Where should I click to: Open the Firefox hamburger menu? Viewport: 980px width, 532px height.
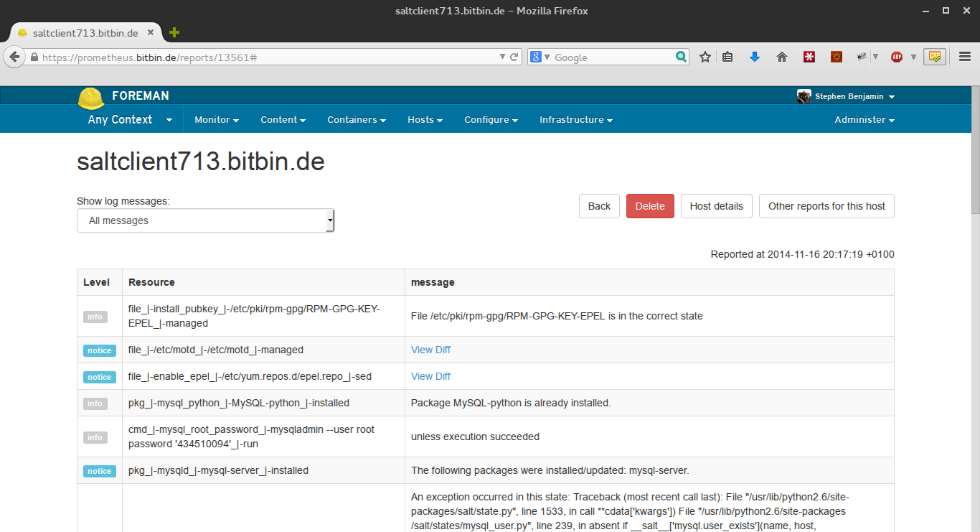pyautogui.click(x=965, y=57)
